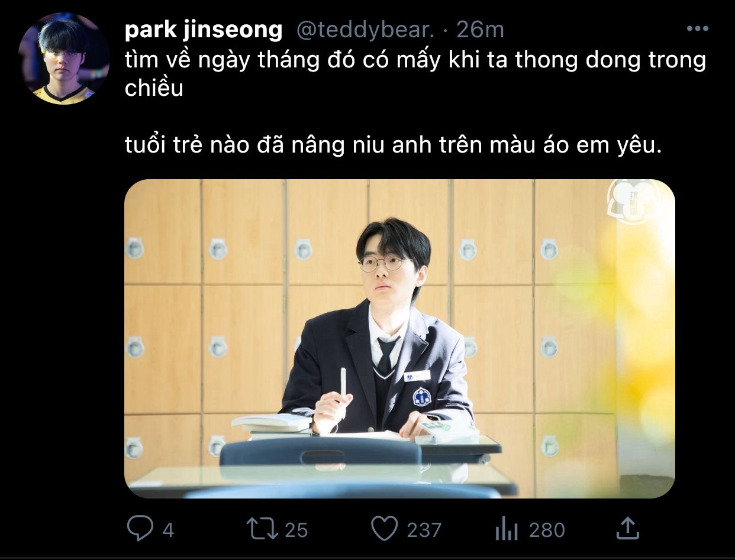Click the retweet count showing 25
Viewport: 735px width, 560px height.
tap(296, 530)
